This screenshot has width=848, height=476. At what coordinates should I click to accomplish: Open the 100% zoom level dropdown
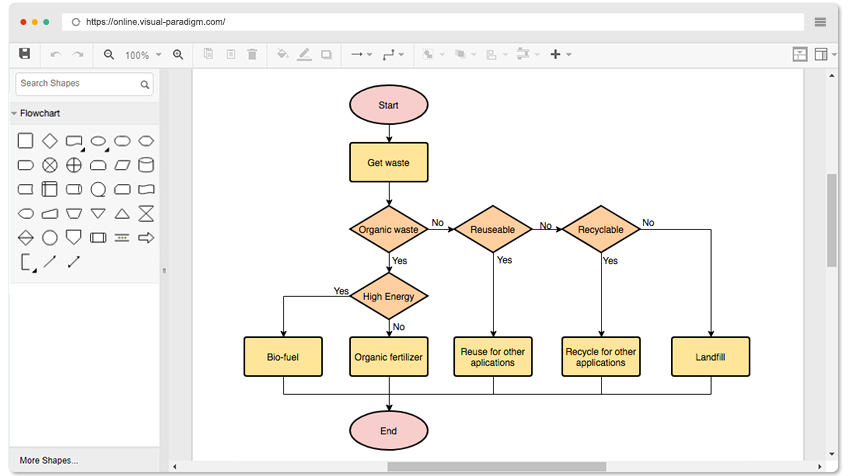[143, 55]
